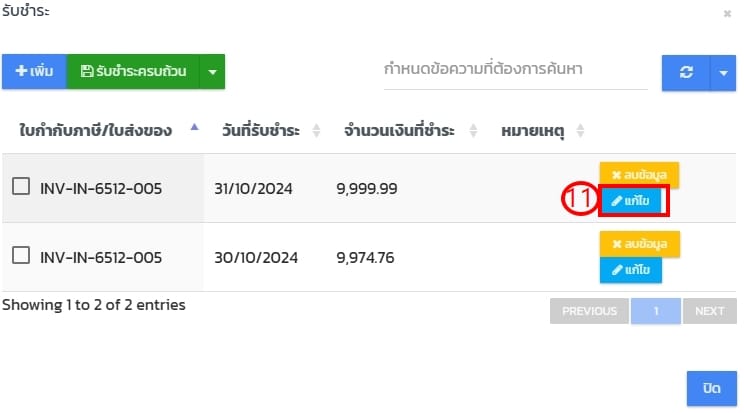Click the PREVIOUS pagination button
This screenshot has width=744, height=413.
(x=589, y=311)
